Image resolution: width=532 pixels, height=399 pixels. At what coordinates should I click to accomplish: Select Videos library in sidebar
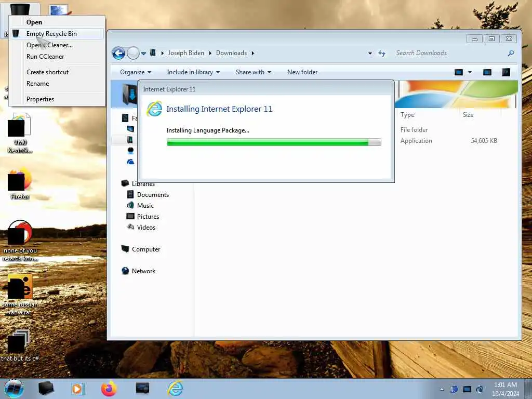click(x=146, y=228)
